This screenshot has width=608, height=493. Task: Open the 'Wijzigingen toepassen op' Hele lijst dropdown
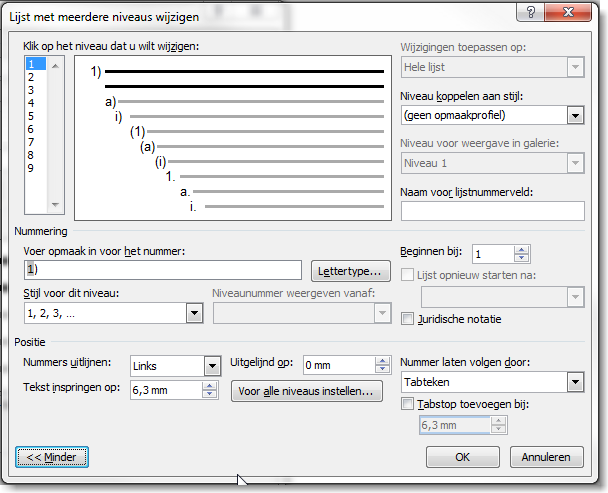point(575,67)
